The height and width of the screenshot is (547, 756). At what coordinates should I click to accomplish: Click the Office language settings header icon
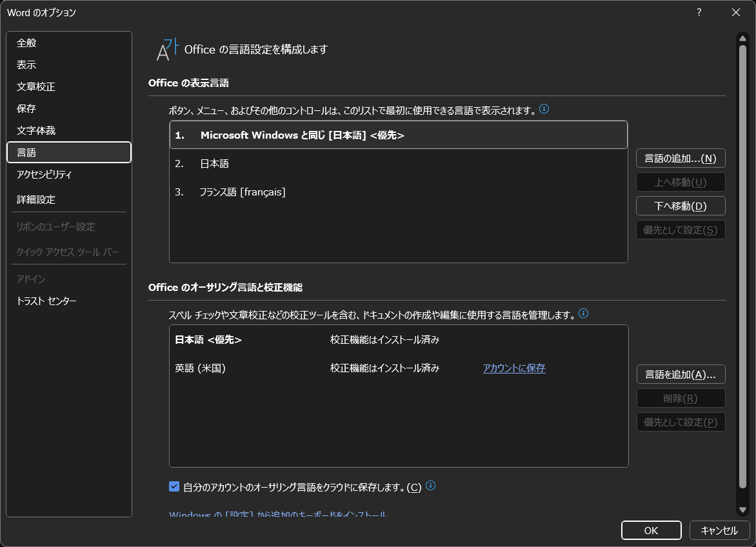tap(167, 49)
